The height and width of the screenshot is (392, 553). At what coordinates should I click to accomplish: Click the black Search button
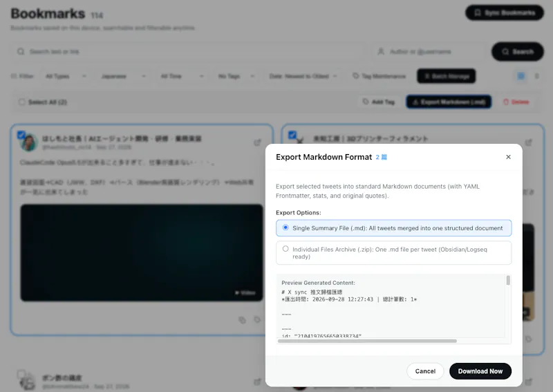(x=517, y=52)
